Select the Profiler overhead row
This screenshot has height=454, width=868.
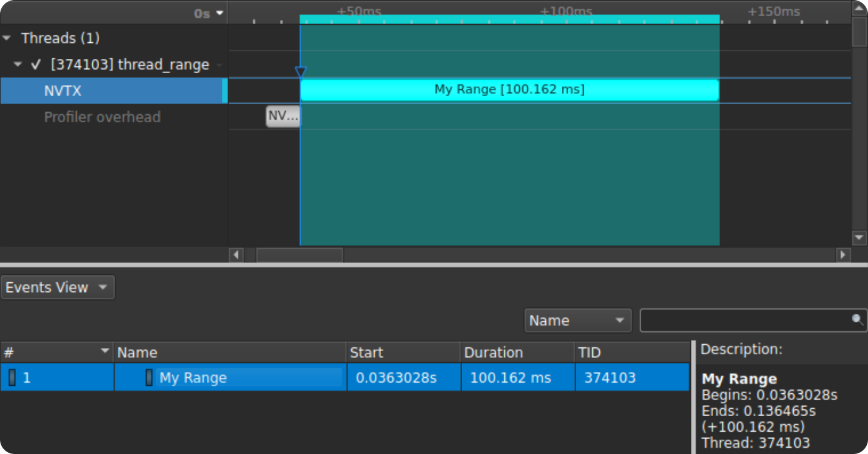[x=102, y=117]
